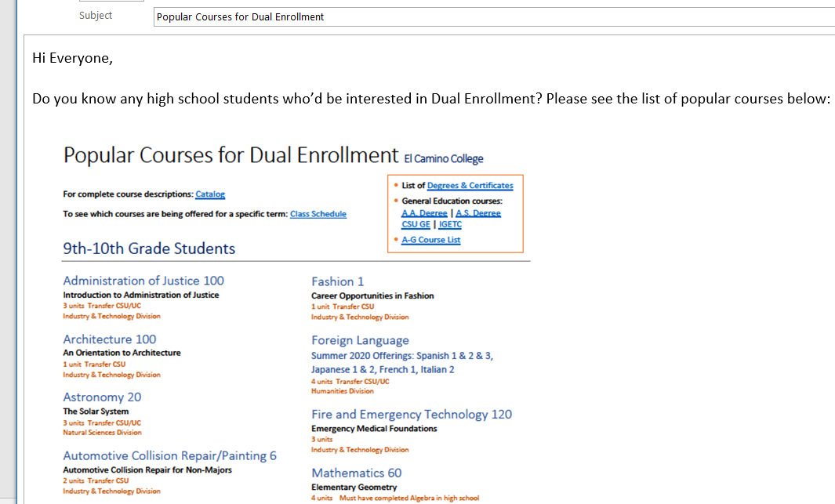Screen dimensions: 835x504
Task: Click 'Foreign Language' course title
Action: (x=360, y=340)
